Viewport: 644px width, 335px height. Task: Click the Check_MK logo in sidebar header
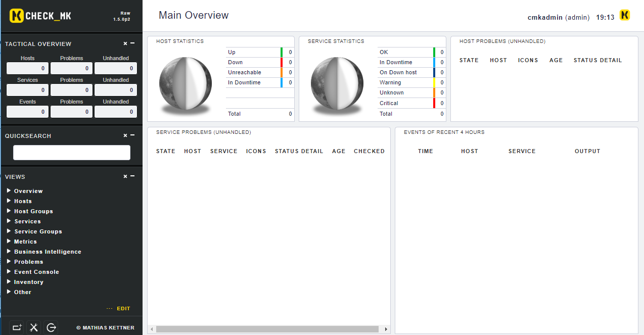click(40, 16)
